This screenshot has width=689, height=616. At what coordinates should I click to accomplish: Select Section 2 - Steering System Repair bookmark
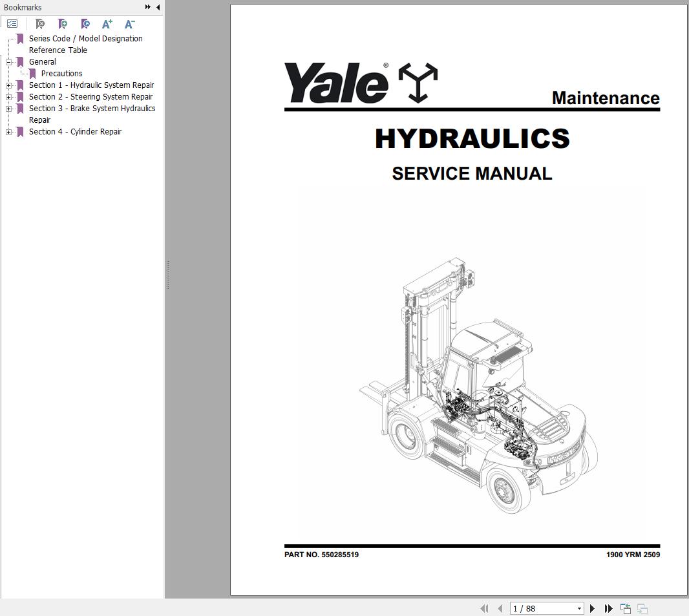(91, 97)
